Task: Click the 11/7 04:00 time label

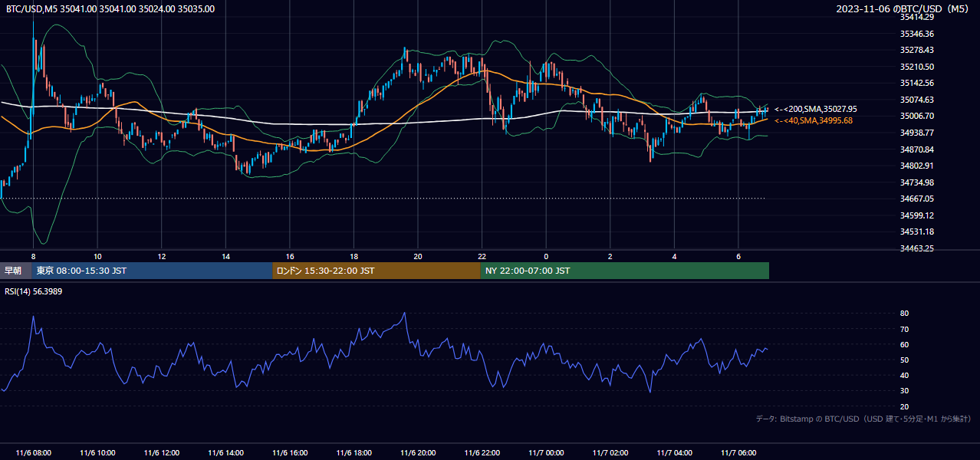Action: point(674,453)
